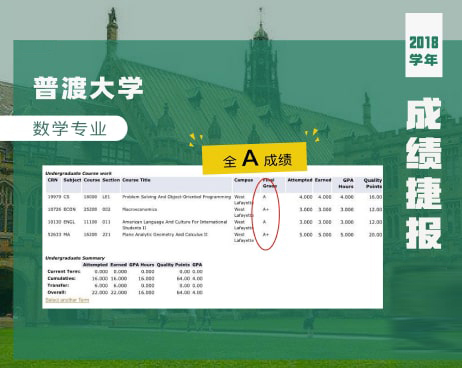Click the '20.00' quality points value
The image size is (462, 368).
tap(375, 235)
